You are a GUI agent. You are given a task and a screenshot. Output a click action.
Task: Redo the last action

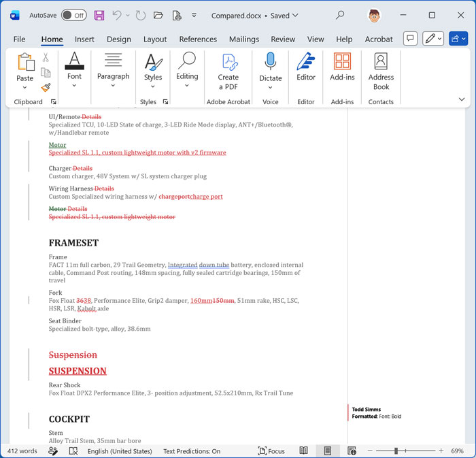click(140, 15)
